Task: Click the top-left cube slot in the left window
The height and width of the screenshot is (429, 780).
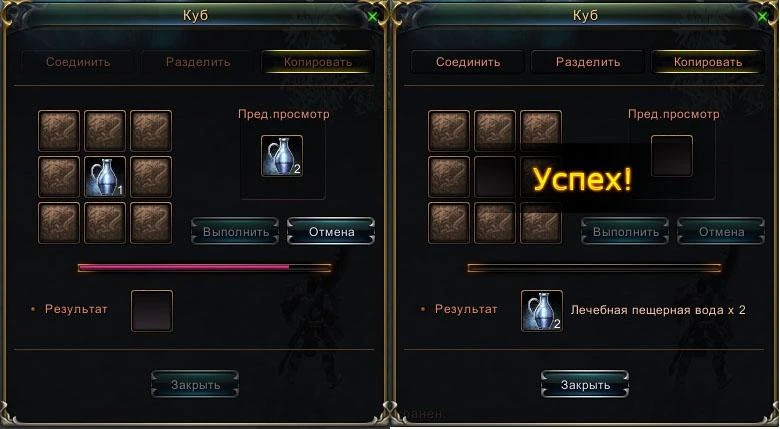Action: (59, 131)
